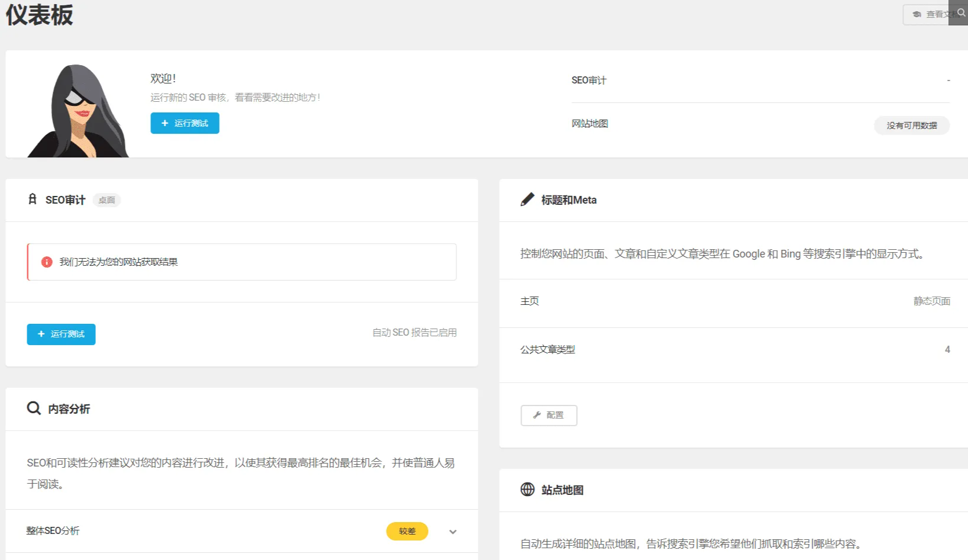Click the graduation cap icon in 查看文档
968x560 pixels.
[916, 14]
